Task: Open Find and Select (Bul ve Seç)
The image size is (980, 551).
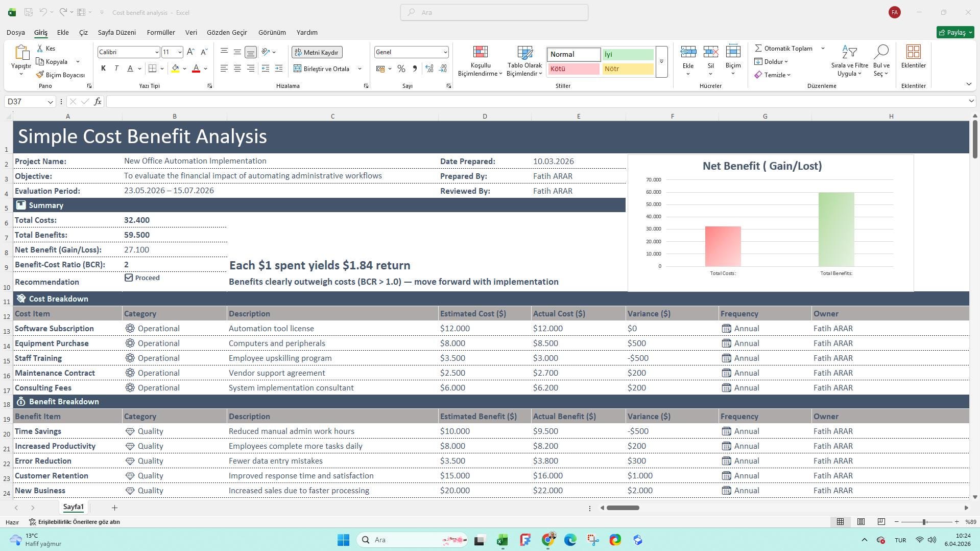Action: (x=881, y=61)
